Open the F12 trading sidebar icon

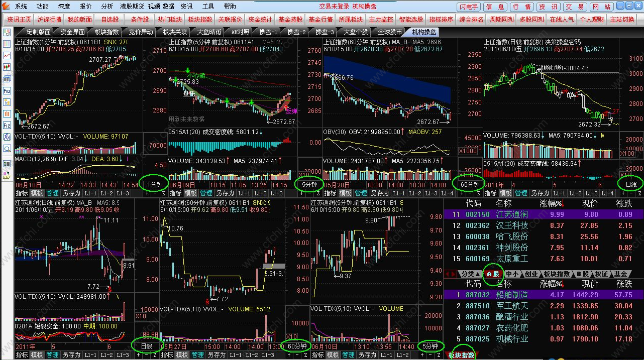(x=7, y=125)
